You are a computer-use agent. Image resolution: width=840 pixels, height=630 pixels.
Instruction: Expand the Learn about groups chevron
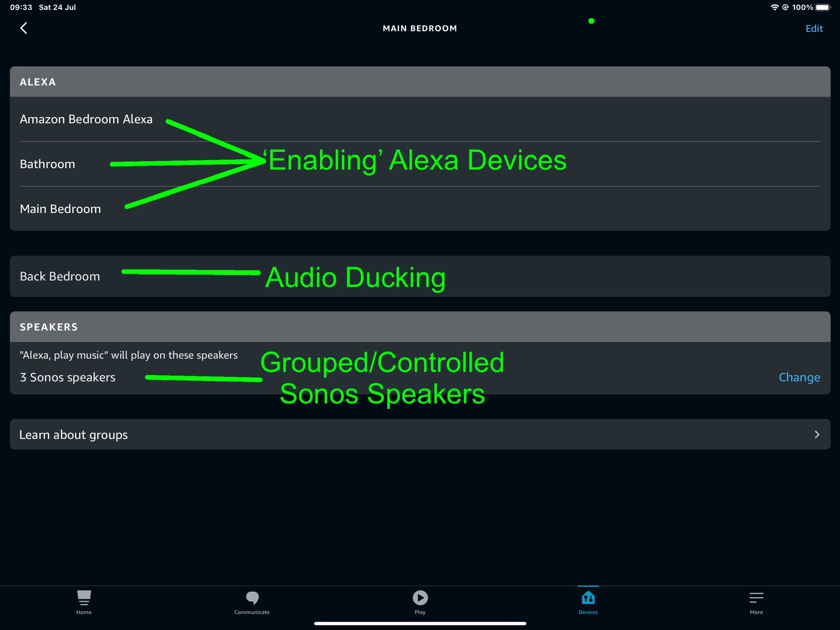[x=817, y=434]
